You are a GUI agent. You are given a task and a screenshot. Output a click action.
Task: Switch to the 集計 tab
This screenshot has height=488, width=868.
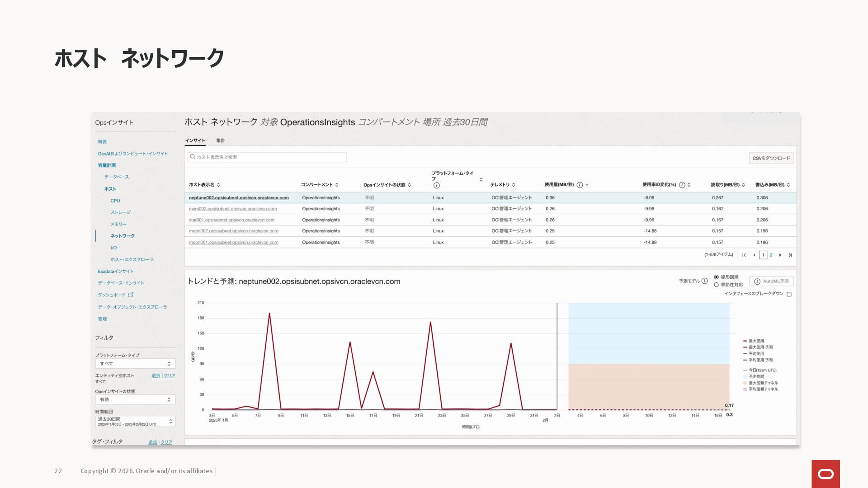(220, 141)
